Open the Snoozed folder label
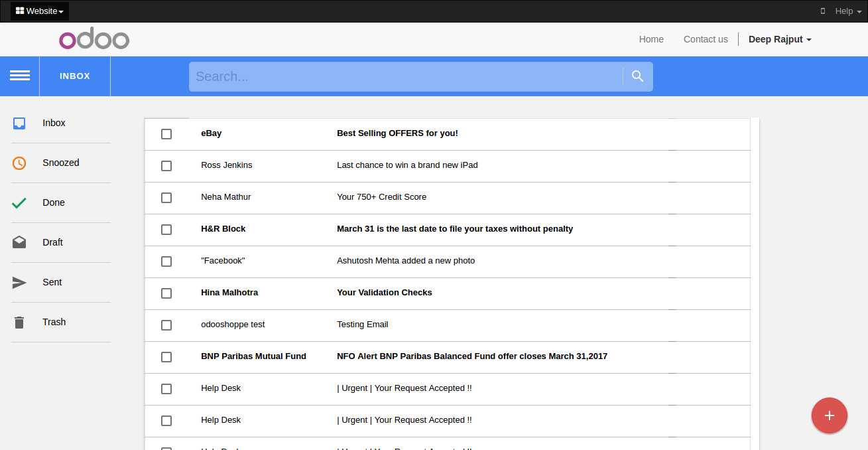 click(x=61, y=163)
